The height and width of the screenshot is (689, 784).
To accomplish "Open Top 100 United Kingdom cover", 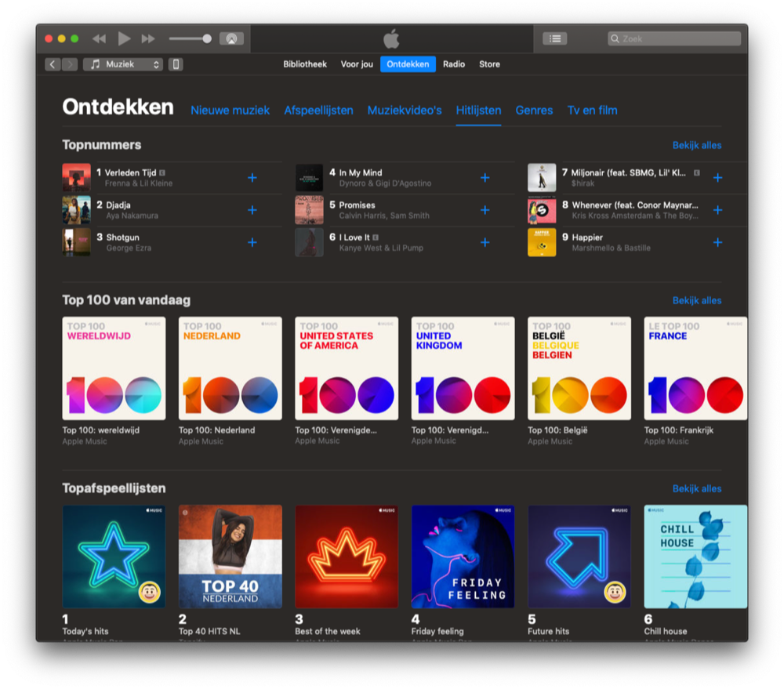I will [463, 368].
